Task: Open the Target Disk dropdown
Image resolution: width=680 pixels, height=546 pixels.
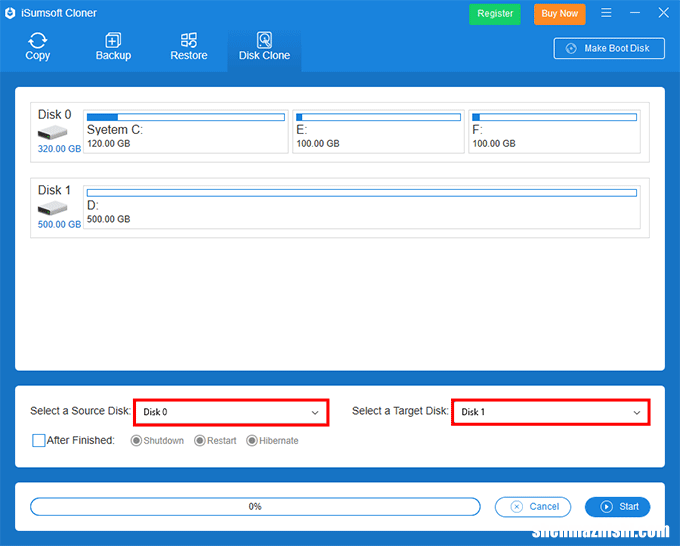Action: point(551,412)
